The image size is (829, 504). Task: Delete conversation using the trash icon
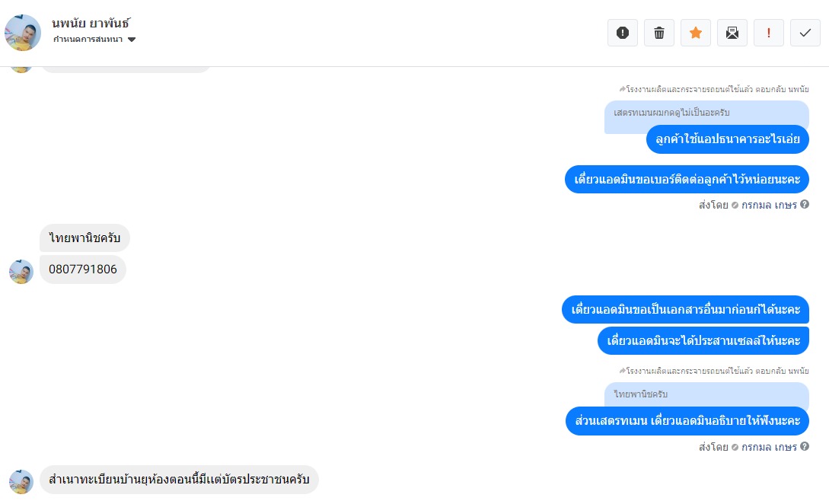click(658, 33)
